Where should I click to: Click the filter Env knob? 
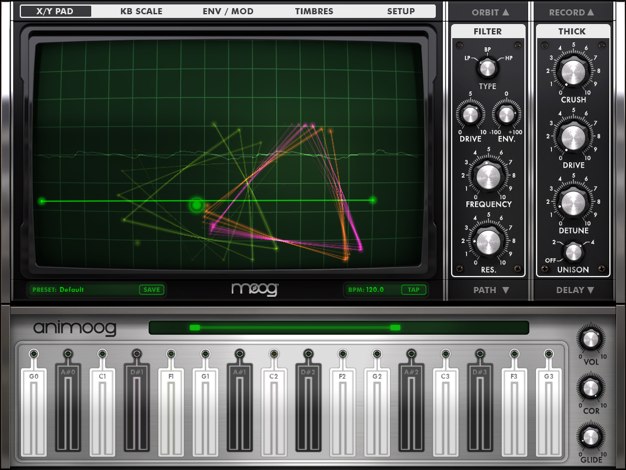(506, 114)
